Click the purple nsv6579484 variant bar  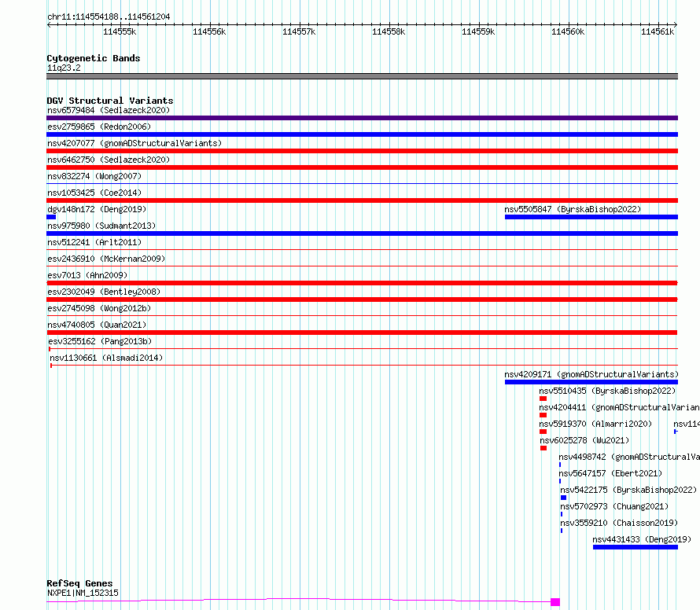tap(362, 118)
